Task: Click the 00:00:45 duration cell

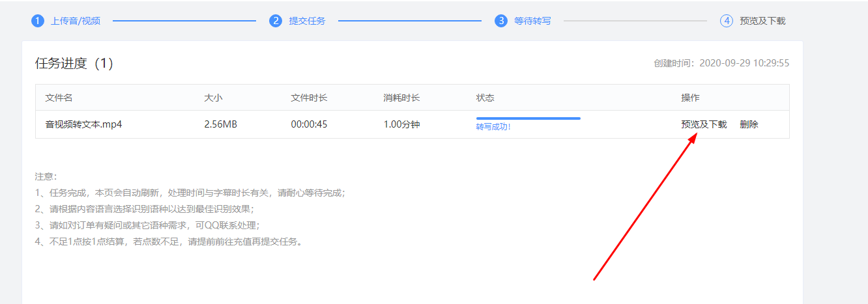Action: click(309, 124)
